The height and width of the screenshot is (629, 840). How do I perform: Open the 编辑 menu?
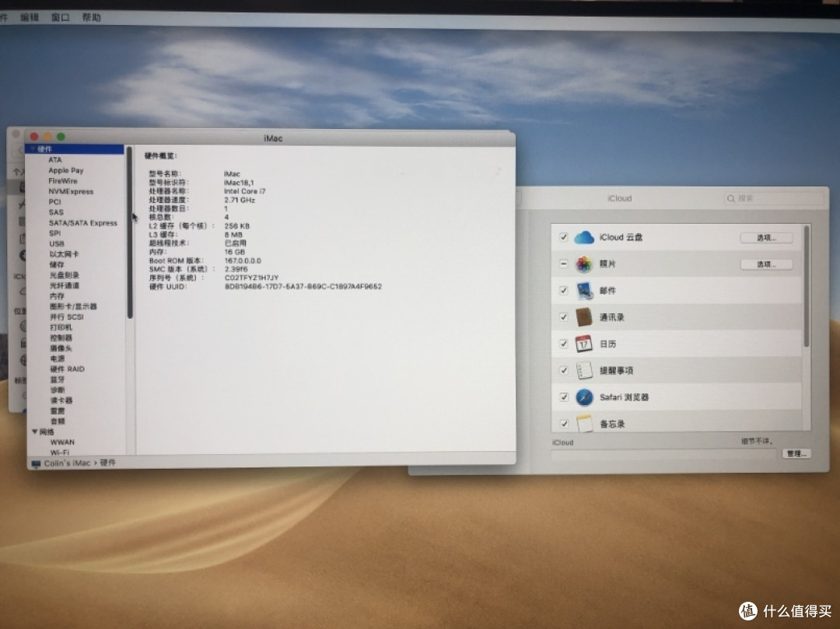tap(30, 18)
